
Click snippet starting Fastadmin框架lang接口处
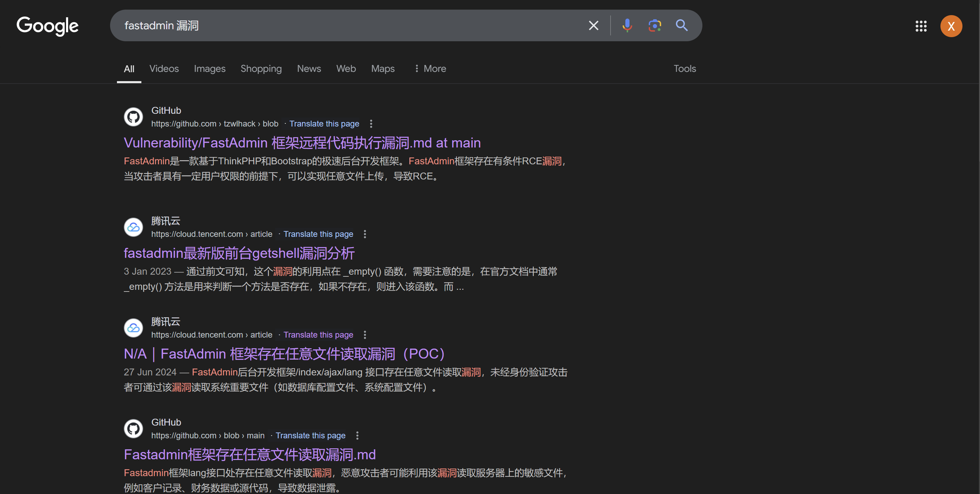point(346,480)
